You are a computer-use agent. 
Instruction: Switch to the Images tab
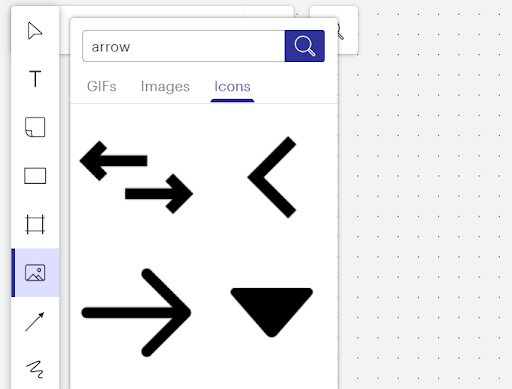(165, 86)
